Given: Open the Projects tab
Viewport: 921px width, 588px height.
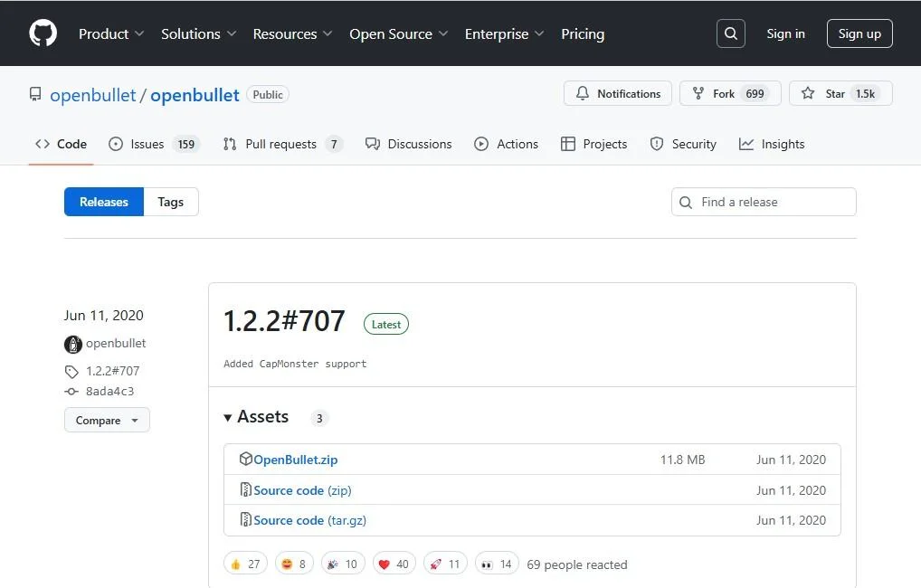Looking at the screenshot, I should (593, 144).
